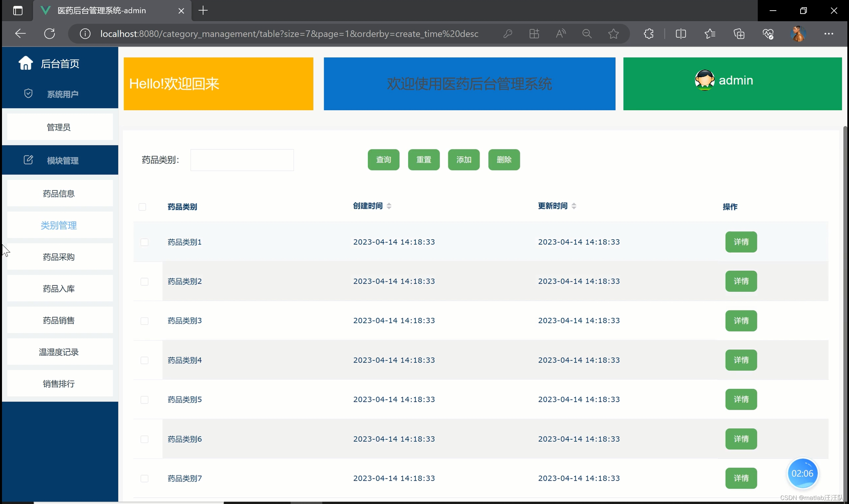The width and height of the screenshot is (849, 504).
Task: Check the select-all checkbox in table header
Action: click(x=142, y=207)
